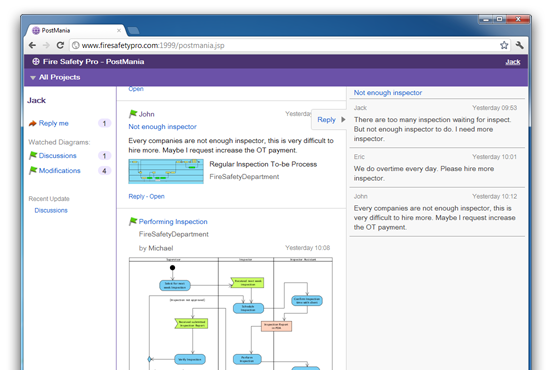
Task: Open watched Discussions link
Action: pyautogui.click(x=58, y=155)
